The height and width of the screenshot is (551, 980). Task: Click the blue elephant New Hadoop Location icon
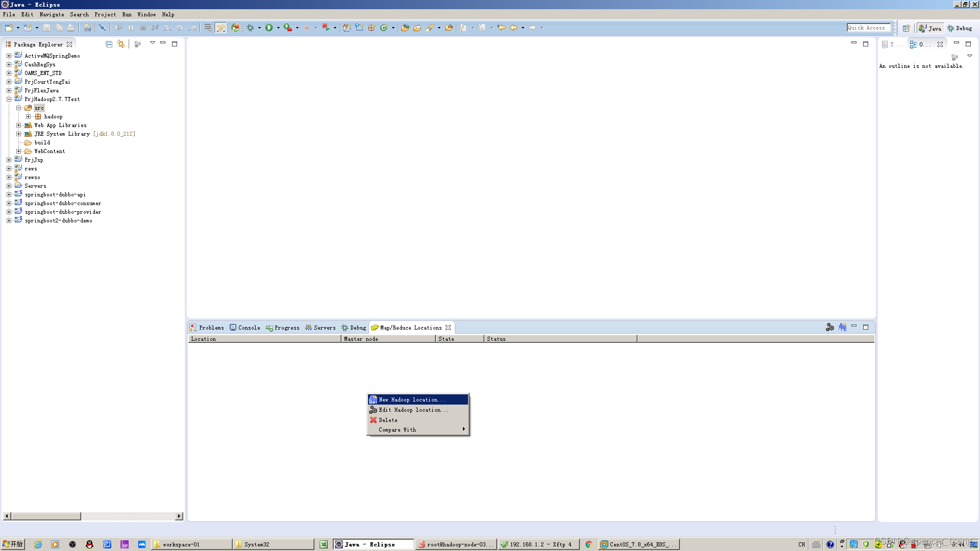coord(842,327)
